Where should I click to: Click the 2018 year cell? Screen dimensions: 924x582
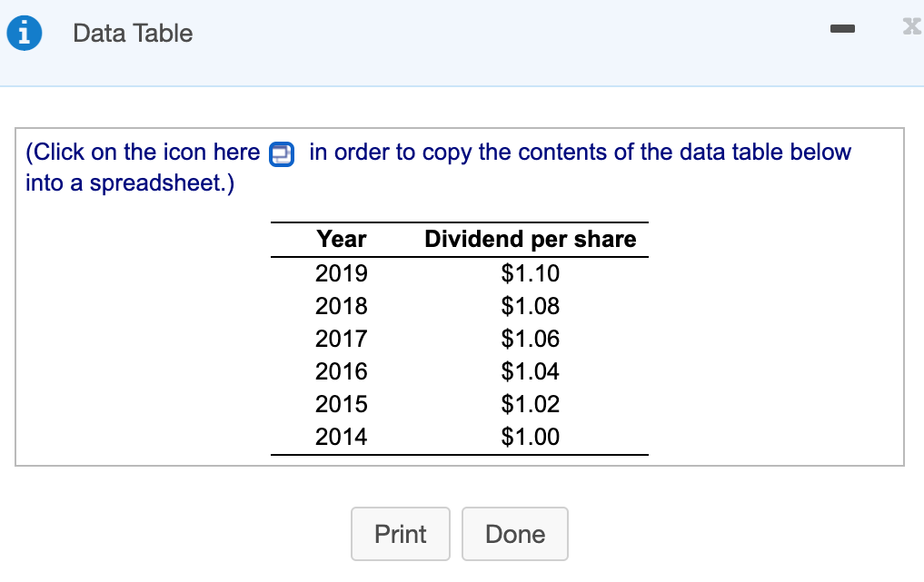(342, 306)
